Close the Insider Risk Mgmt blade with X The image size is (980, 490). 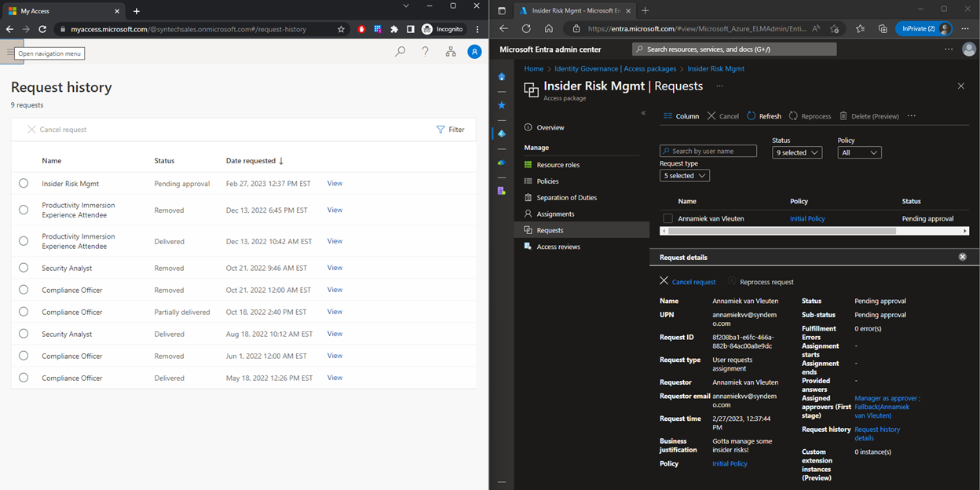click(x=960, y=86)
